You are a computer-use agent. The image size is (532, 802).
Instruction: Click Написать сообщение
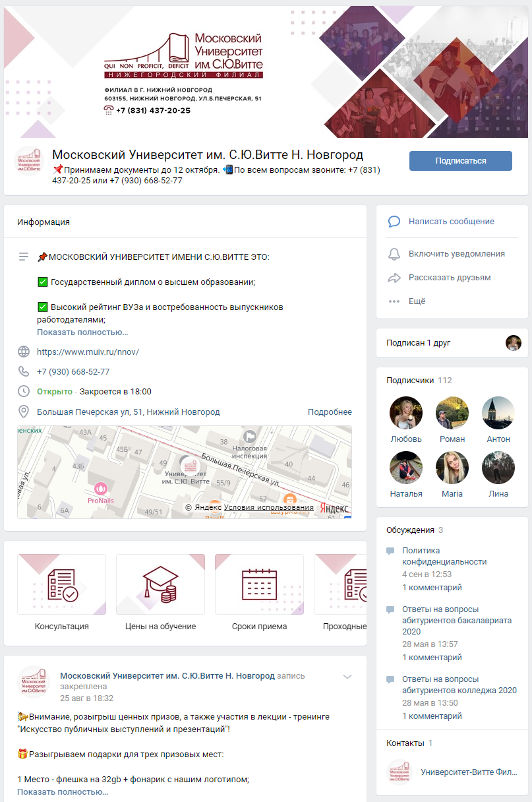(452, 222)
